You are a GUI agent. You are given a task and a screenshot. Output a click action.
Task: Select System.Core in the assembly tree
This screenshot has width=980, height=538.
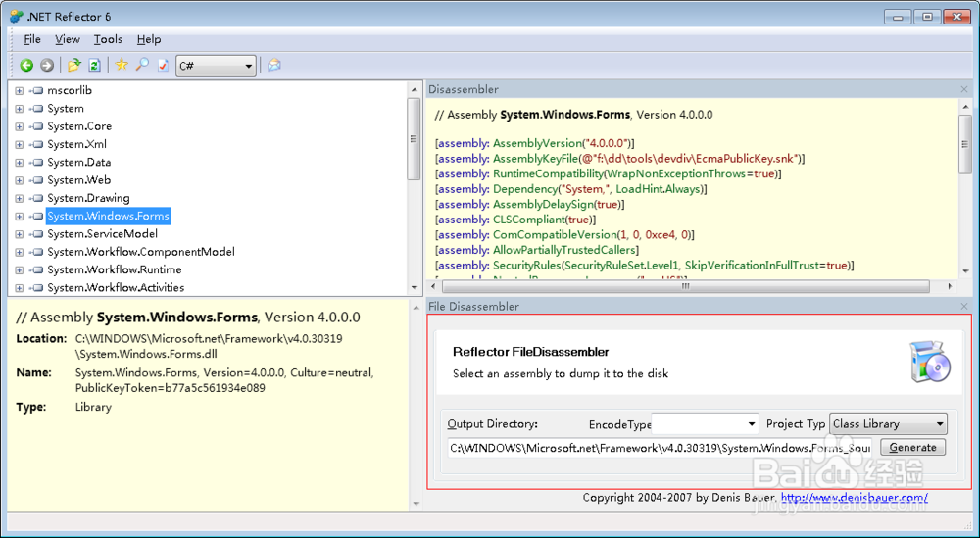[79, 126]
